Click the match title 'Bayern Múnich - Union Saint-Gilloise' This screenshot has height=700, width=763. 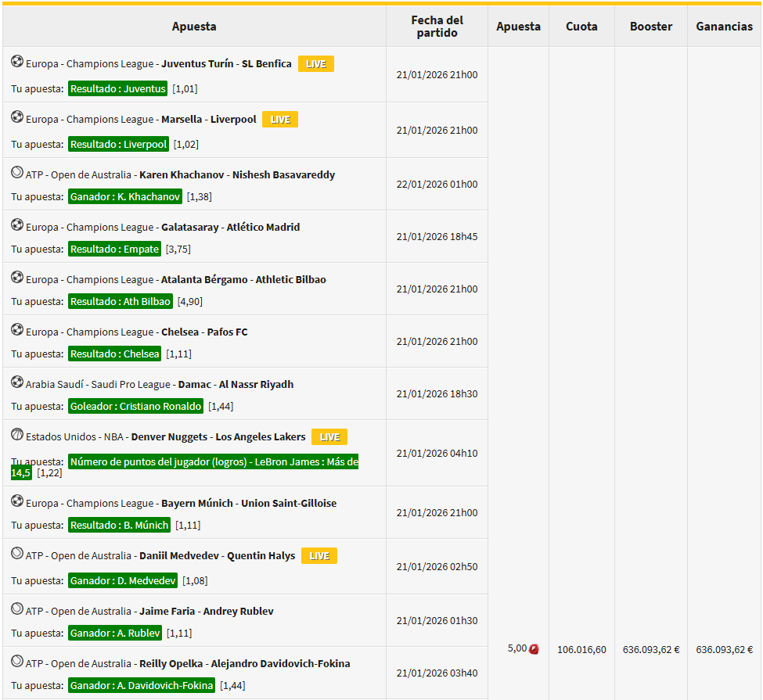pyautogui.click(x=249, y=503)
